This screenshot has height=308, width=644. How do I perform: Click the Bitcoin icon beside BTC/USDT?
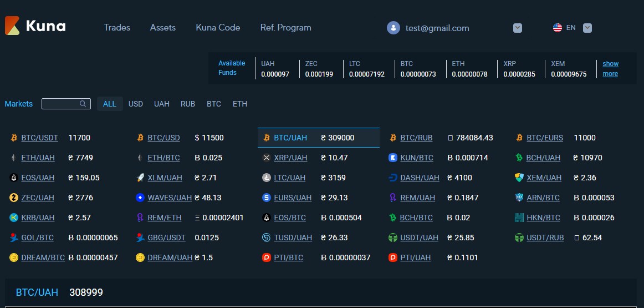pos(14,138)
